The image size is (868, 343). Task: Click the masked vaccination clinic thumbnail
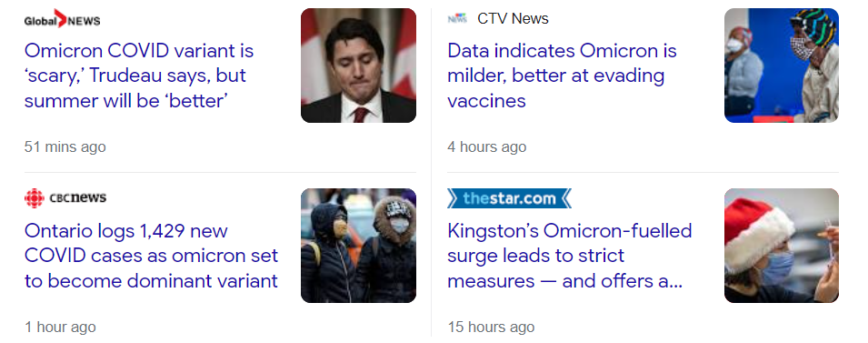click(781, 66)
